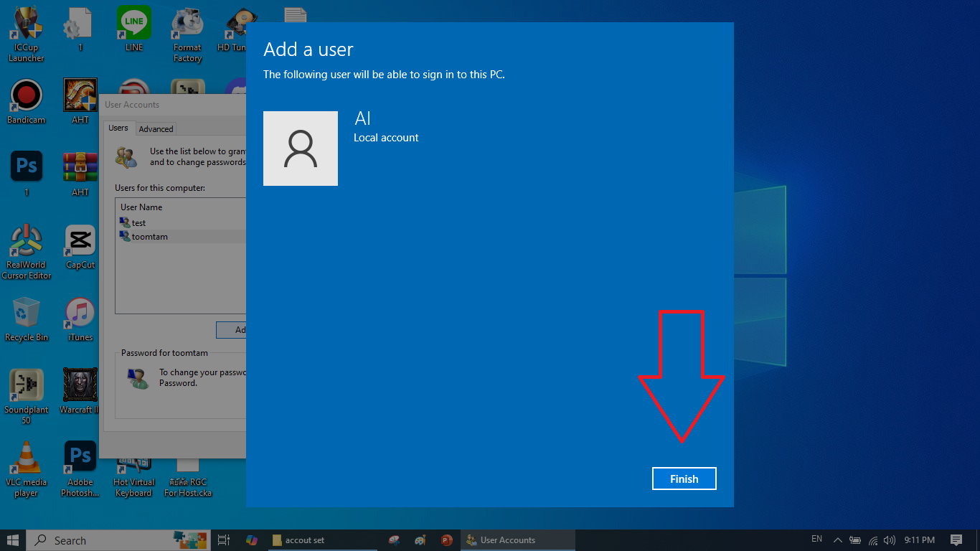Open the Hot Virtual Keyboard shortcut

tap(134, 478)
